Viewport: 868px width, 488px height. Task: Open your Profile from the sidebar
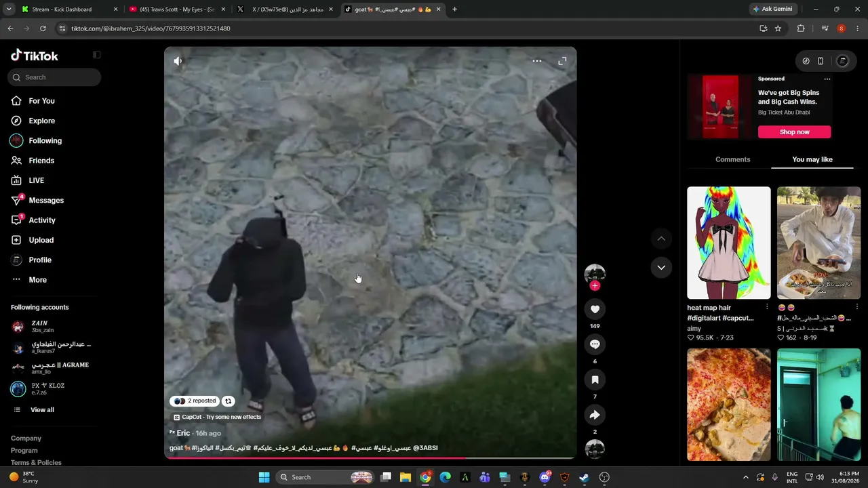coord(40,260)
